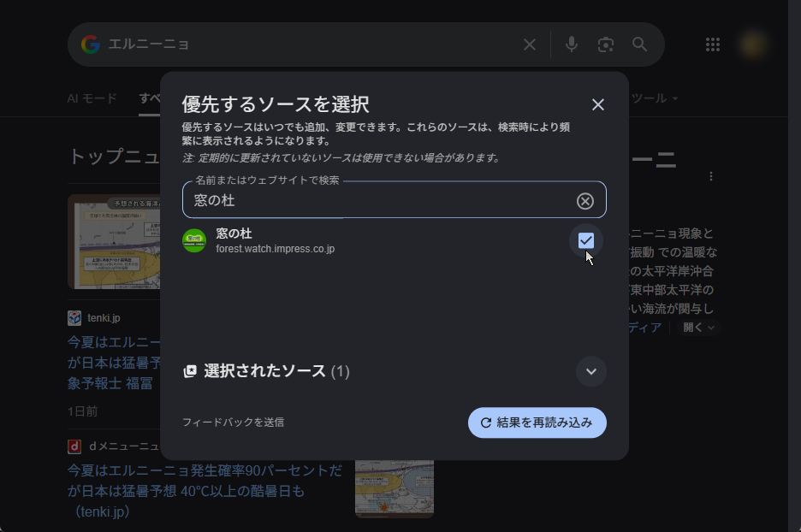Click 結果を再読み込み button
Screen dimensions: 801x532
(537, 423)
